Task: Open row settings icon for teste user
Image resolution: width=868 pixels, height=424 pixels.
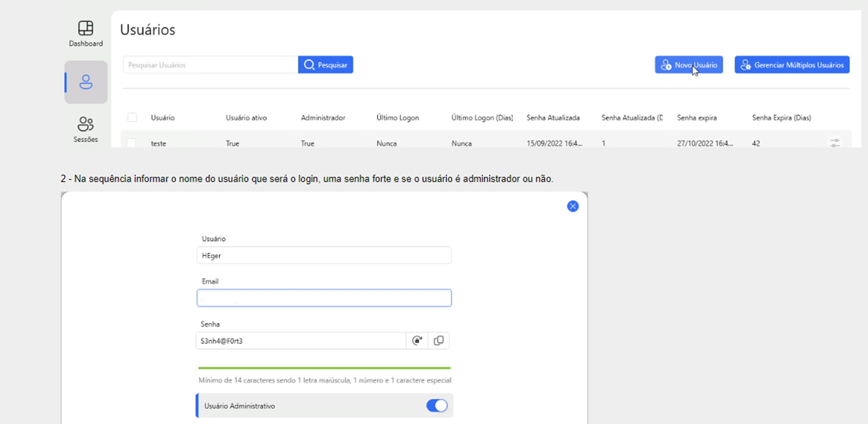Action: click(x=835, y=143)
